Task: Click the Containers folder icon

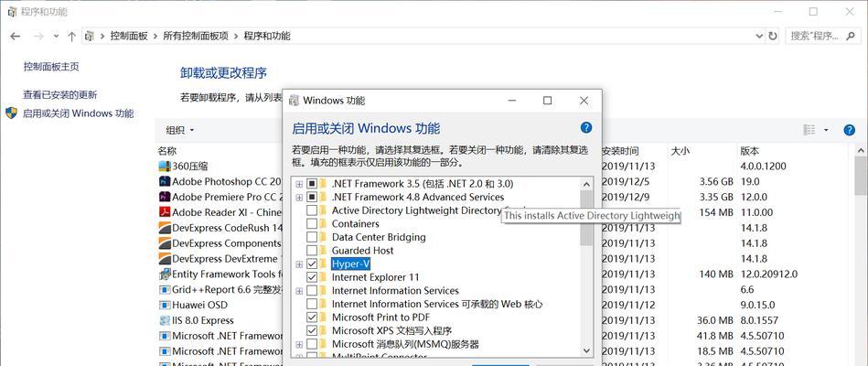Action: [x=323, y=223]
